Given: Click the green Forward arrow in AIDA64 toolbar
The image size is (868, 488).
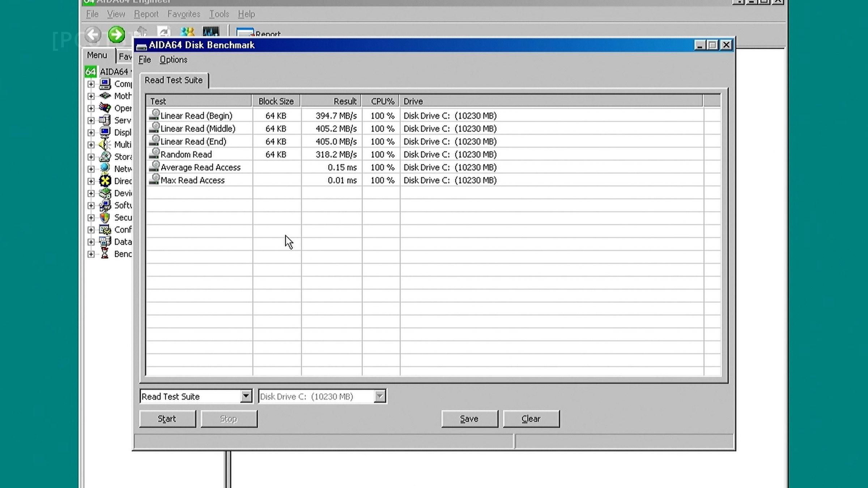Looking at the screenshot, I should click(116, 35).
